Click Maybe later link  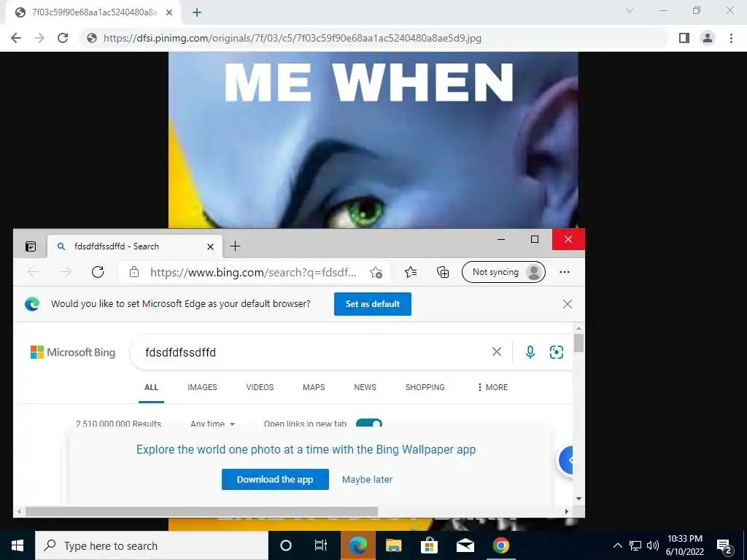367,479
